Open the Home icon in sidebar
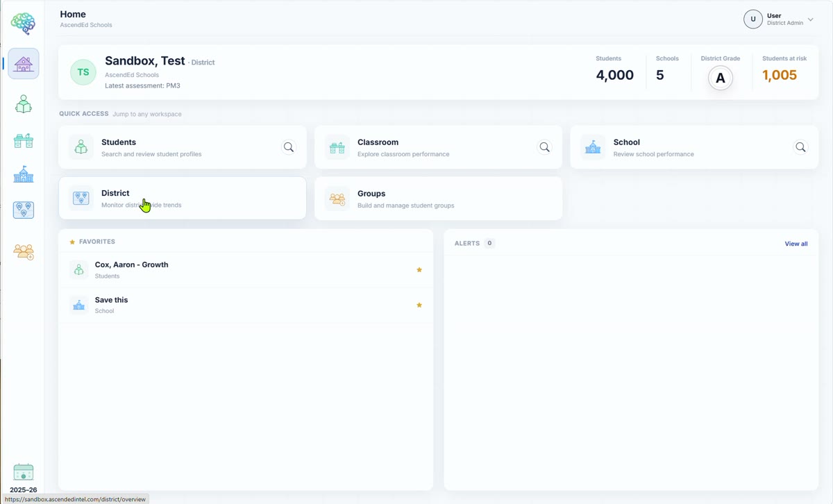833x504 pixels. [x=24, y=64]
